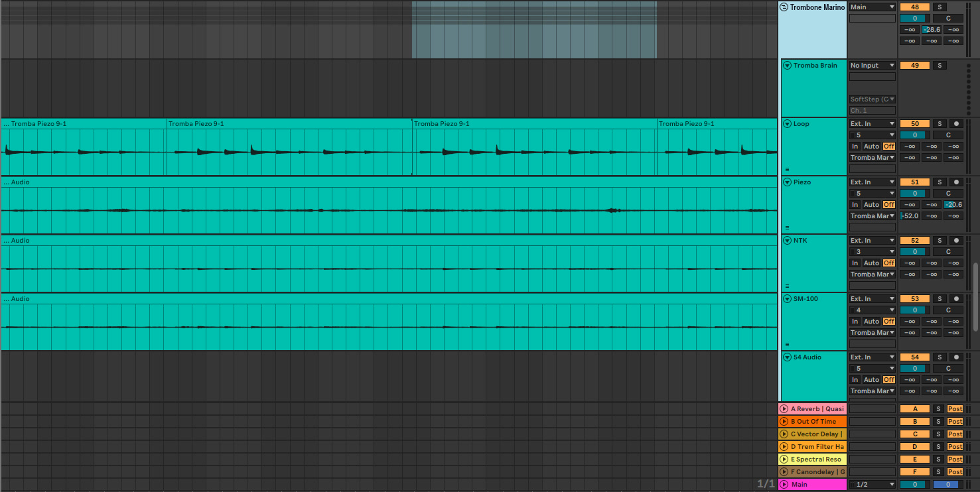Image resolution: width=980 pixels, height=492 pixels.
Task: Fold the Loop track
Action: [x=787, y=124]
